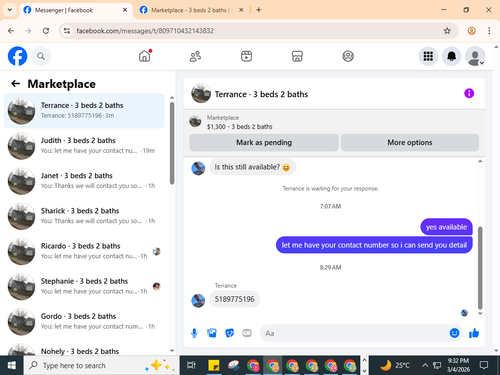
Task: Click the message text field Aa
Action: tap(353, 333)
